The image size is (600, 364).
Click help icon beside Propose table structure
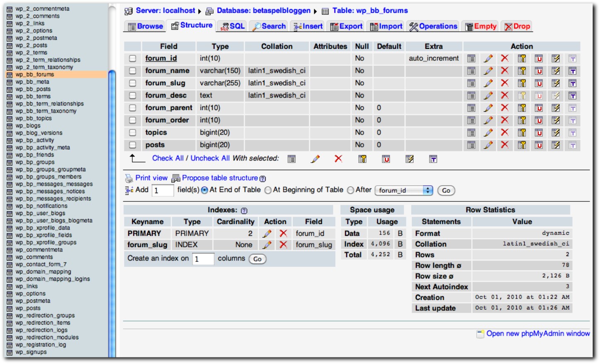point(263,179)
